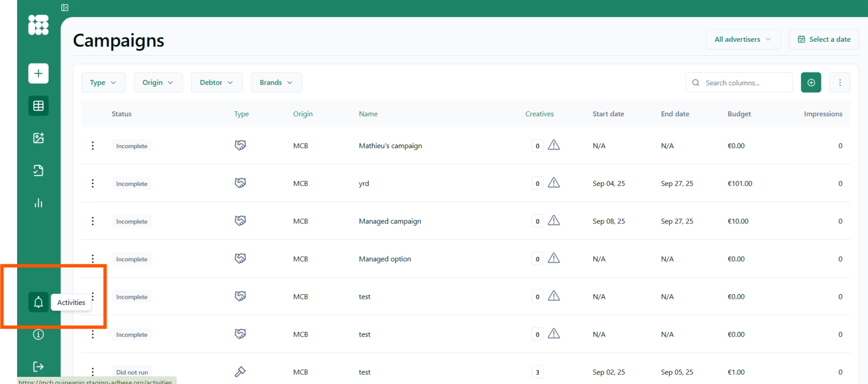This screenshot has height=384, width=868.
Task: Open the creatives image icon in sidebar
Action: (x=38, y=138)
